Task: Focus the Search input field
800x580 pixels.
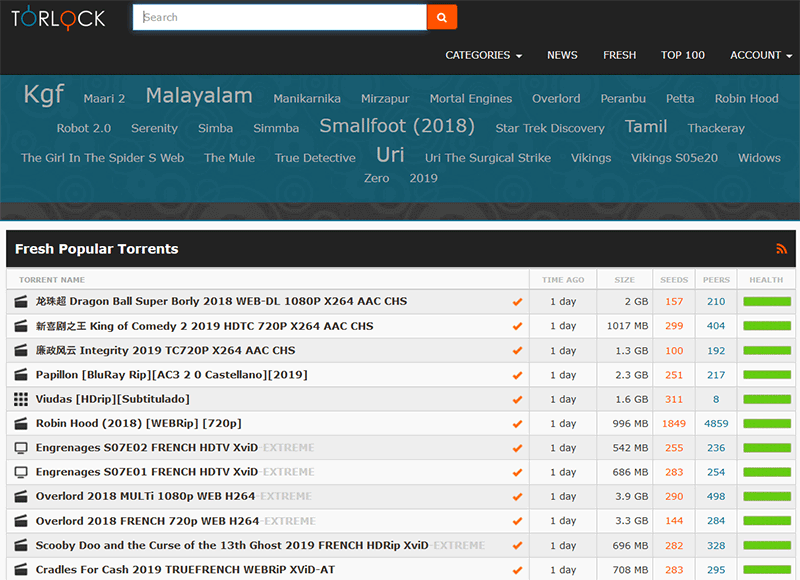Action: pyautogui.click(x=280, y=17)
